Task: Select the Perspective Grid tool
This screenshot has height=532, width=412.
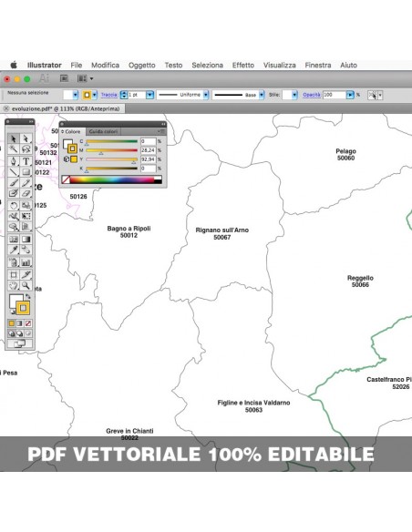Action: click(x=26, y=227)
